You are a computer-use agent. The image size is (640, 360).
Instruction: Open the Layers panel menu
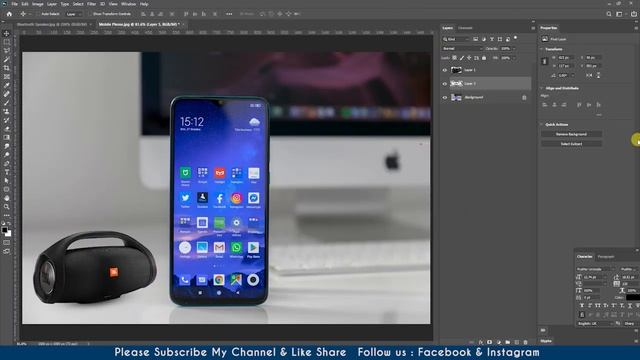click(x=533, y=28)
